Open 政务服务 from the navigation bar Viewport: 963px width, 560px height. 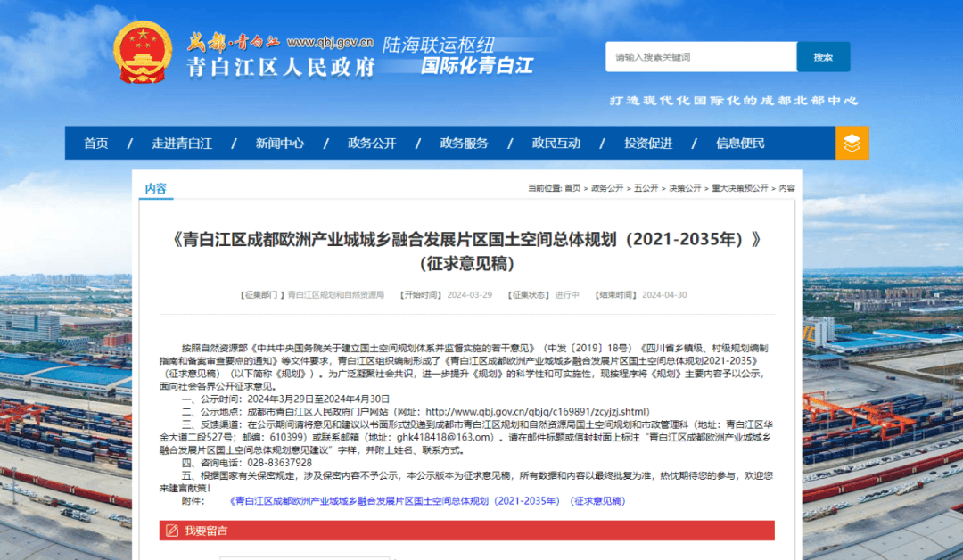(x=464, y=144)
